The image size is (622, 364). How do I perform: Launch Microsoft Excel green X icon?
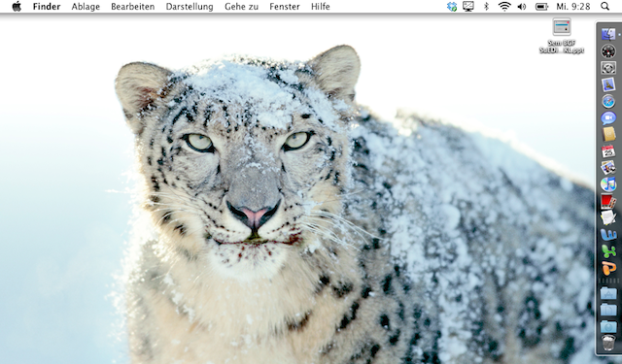[608, 251]
